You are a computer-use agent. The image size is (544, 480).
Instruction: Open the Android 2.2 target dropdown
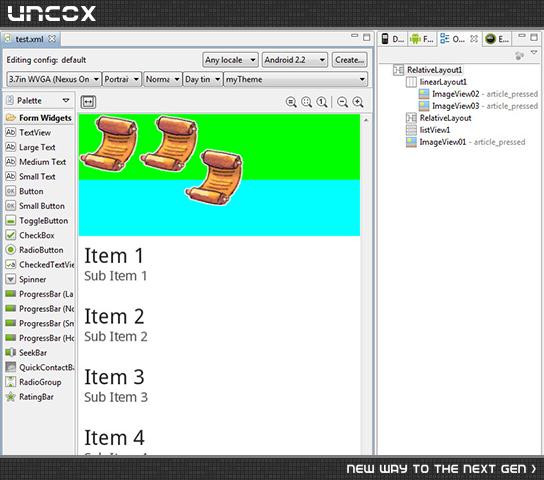295,60
